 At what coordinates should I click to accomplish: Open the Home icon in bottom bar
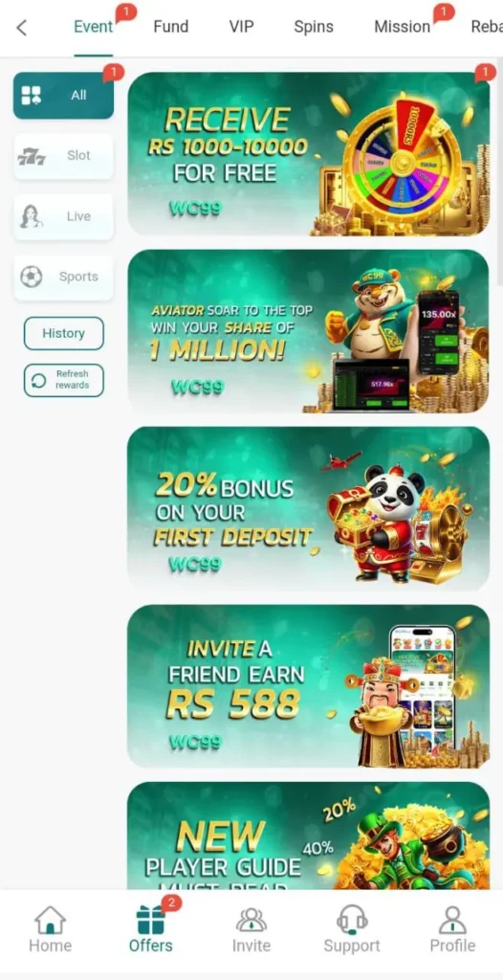(50, 921)
